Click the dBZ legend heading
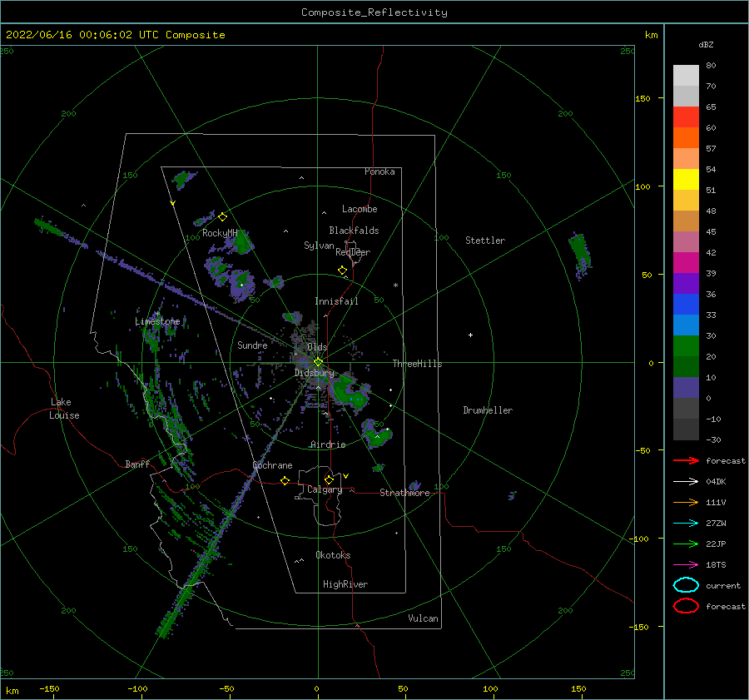This screenshot has height=700, width=749. tap(706, 44)
